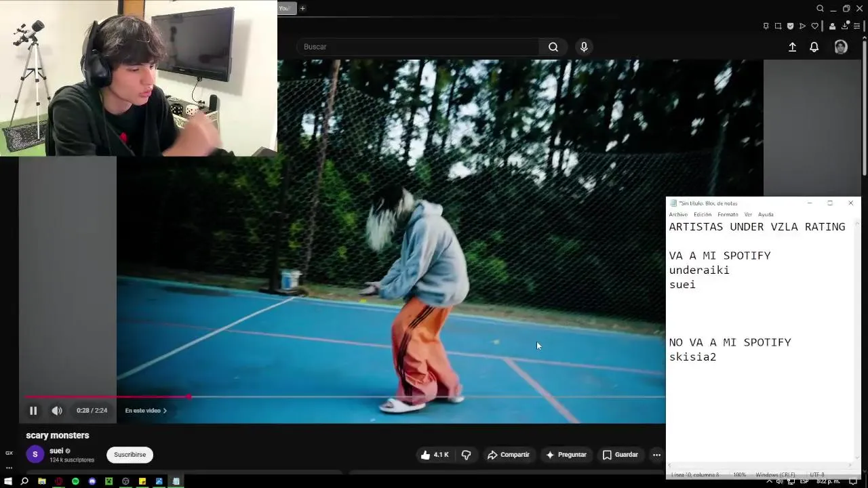Open the sidebar three-dot more menu
Image resolution: width=868 pixels, height=488 pixels.
(9, 468)
